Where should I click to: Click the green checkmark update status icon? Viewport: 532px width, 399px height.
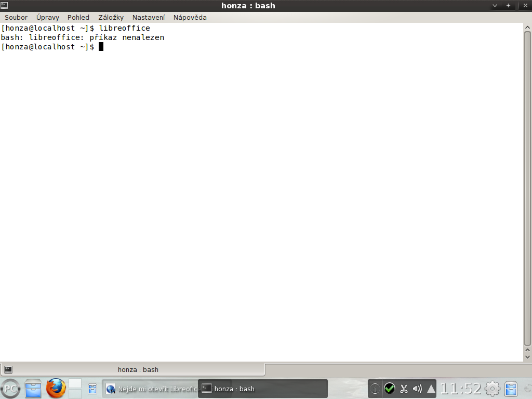click(x=390, y=389)
